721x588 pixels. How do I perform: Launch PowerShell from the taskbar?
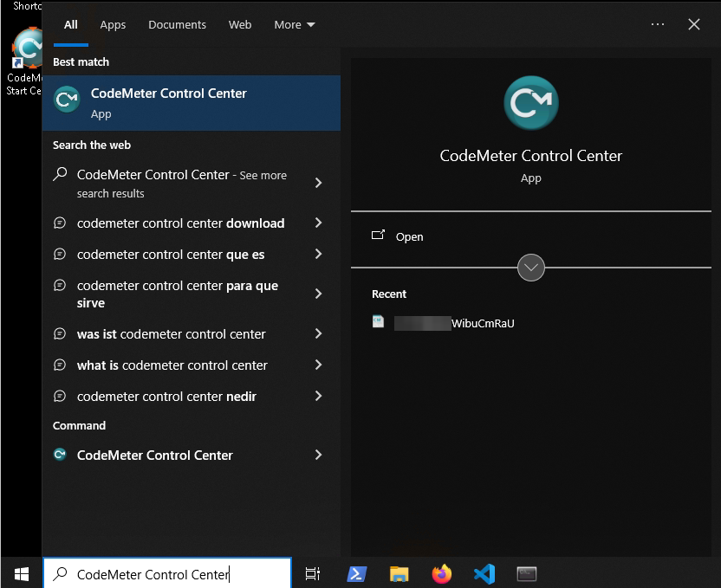[357, 574]
